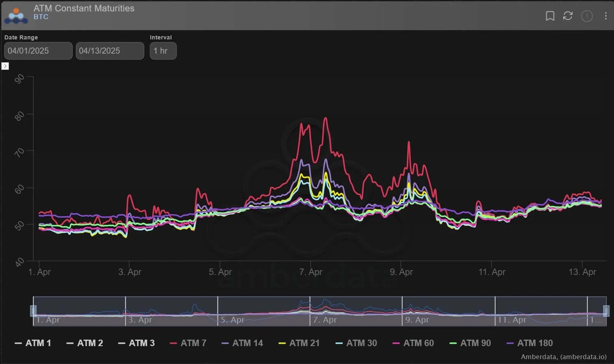This screenshot has width=614, height=364.
Task: Open the Amberdata (amberdata.io) credit link
Action: (564, 357)
